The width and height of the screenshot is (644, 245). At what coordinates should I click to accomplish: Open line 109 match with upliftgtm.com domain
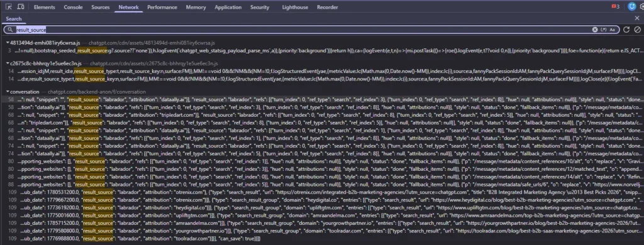coord(322,208)
